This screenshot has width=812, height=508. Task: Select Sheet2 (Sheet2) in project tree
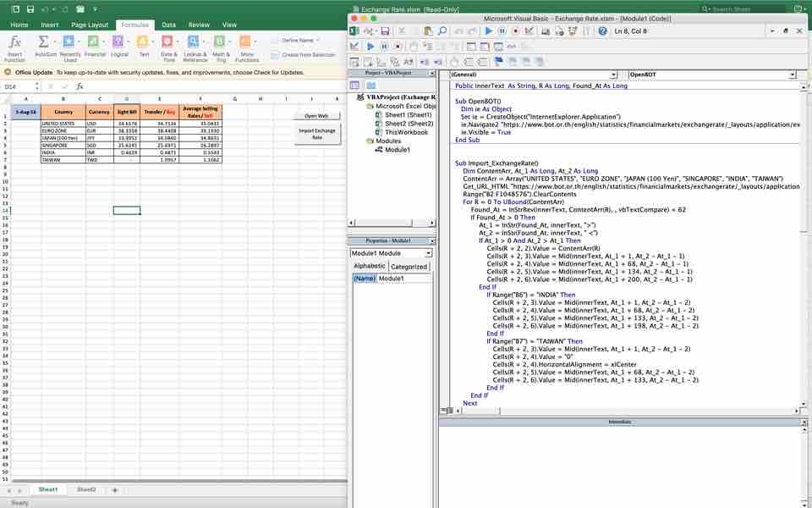(409, 124)
